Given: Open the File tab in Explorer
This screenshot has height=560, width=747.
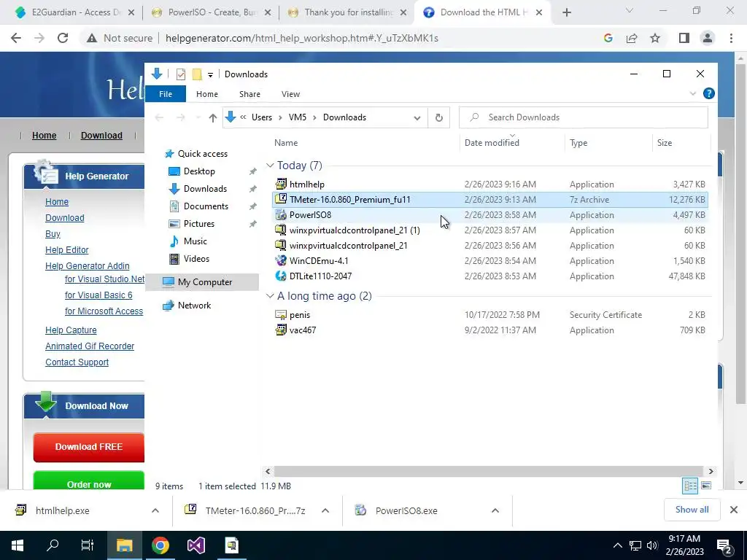Looking at the screenshot, I should [166, 94].
